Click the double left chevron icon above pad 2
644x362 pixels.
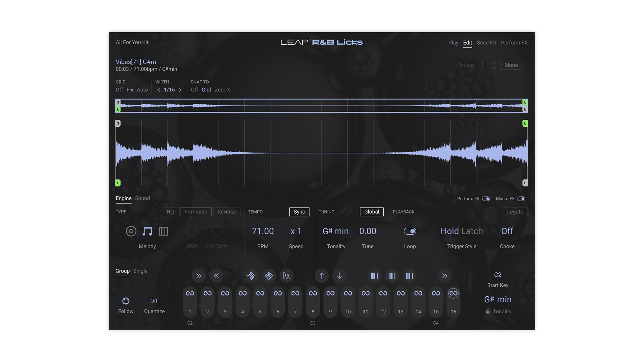click(x=216, y=276)
